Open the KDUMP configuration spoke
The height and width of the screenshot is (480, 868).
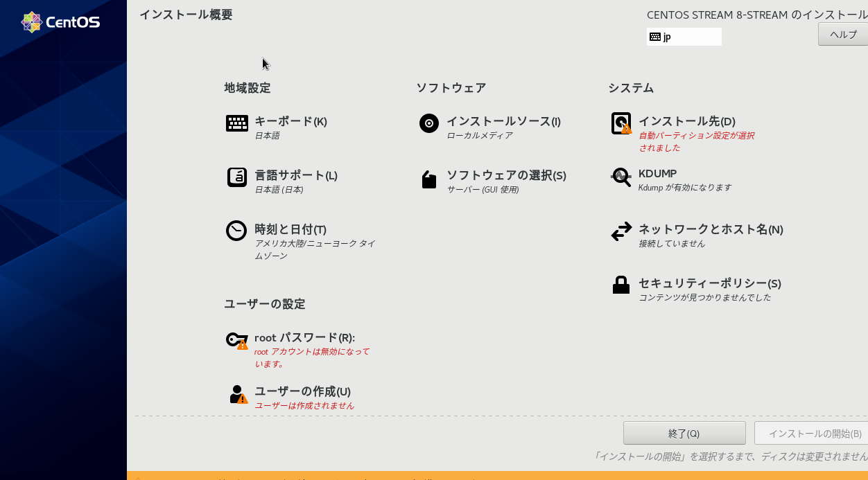[657, 174]
